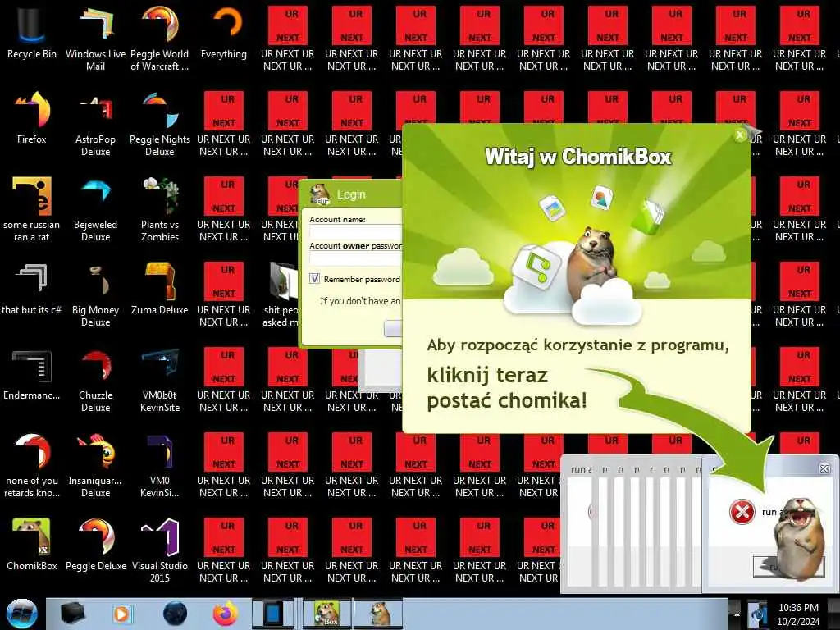Open the media player taskbar icon

point(121,614)
